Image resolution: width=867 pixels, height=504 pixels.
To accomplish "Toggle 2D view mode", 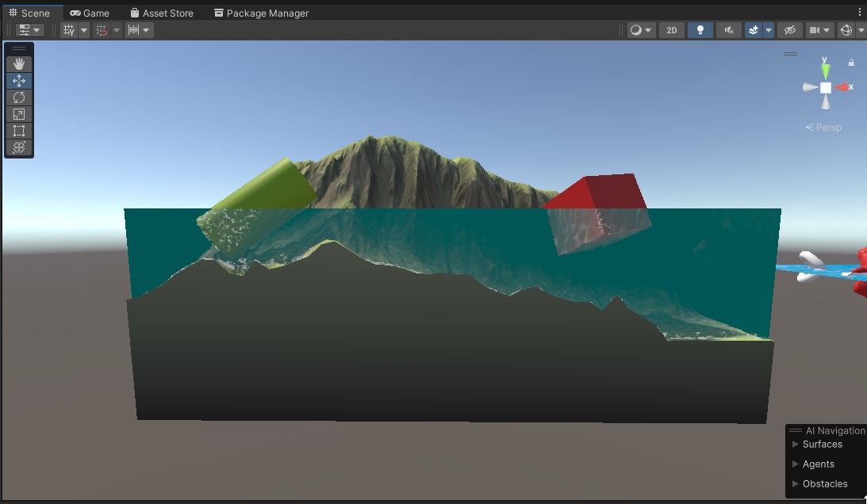I will pyautogui.click(x=671, y=30).
